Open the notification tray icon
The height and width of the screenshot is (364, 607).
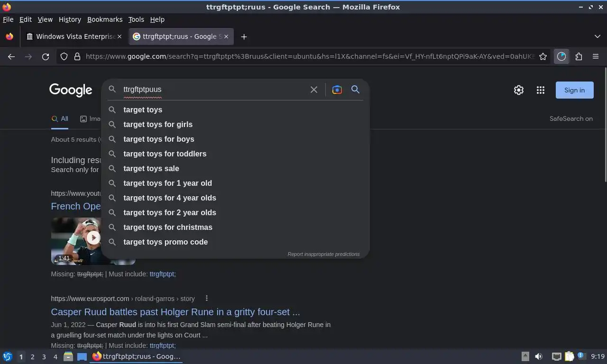coord(581,356)
